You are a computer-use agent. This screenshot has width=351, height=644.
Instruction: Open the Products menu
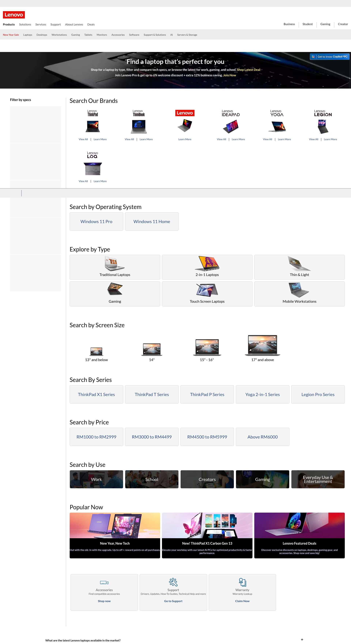[9, 25]
